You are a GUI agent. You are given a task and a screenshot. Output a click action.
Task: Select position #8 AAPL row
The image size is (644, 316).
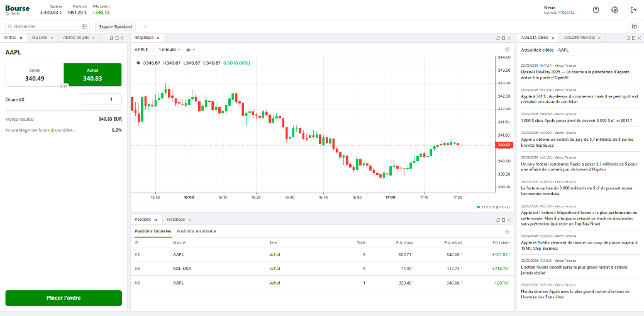(x=322, y=283)
